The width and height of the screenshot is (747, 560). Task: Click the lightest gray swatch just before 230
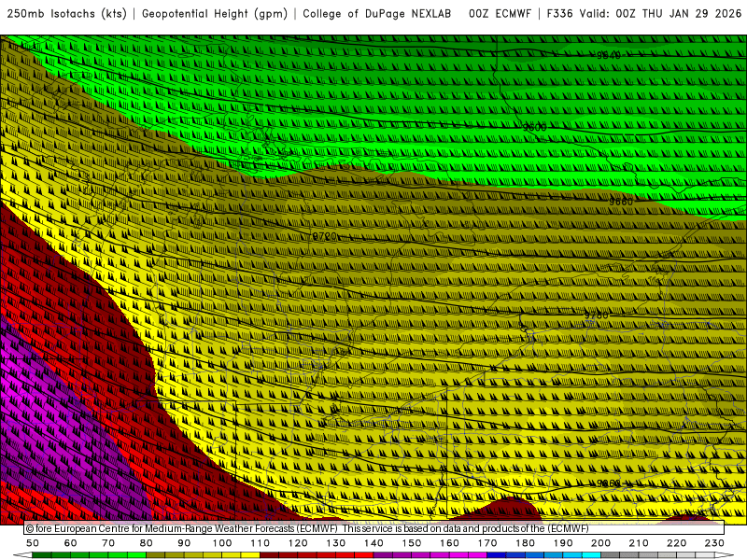(x=705, y=555)
